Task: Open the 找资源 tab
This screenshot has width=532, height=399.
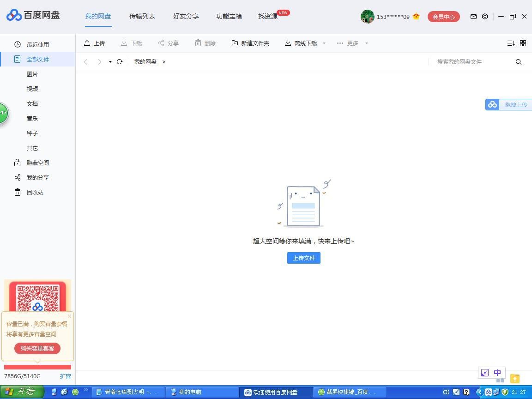Action: 268,16
